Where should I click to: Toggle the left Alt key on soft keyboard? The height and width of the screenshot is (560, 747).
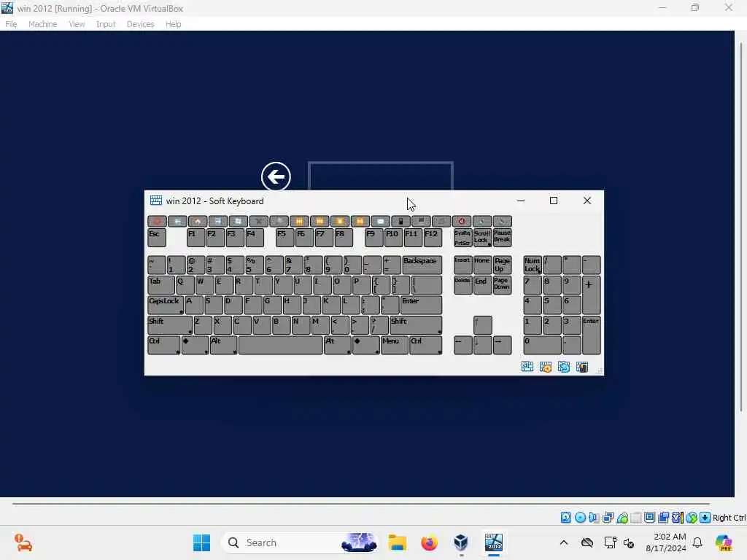[223, 345]
